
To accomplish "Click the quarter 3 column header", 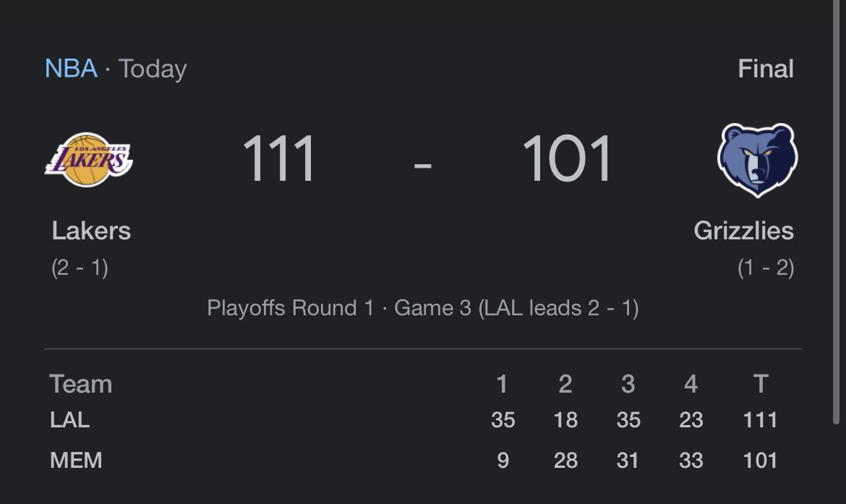I will click(x=628, y=384).
